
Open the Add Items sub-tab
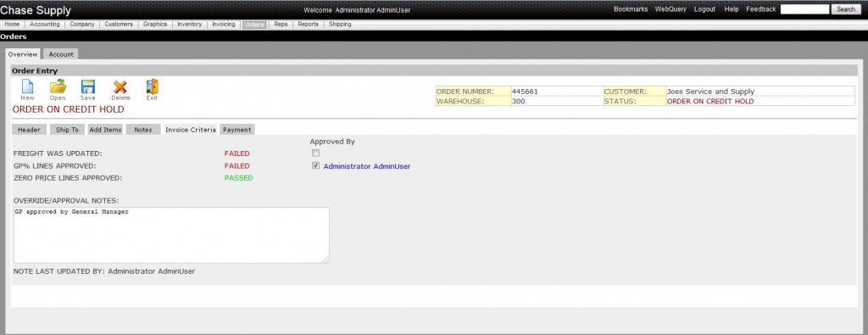(x=105, y=130)
